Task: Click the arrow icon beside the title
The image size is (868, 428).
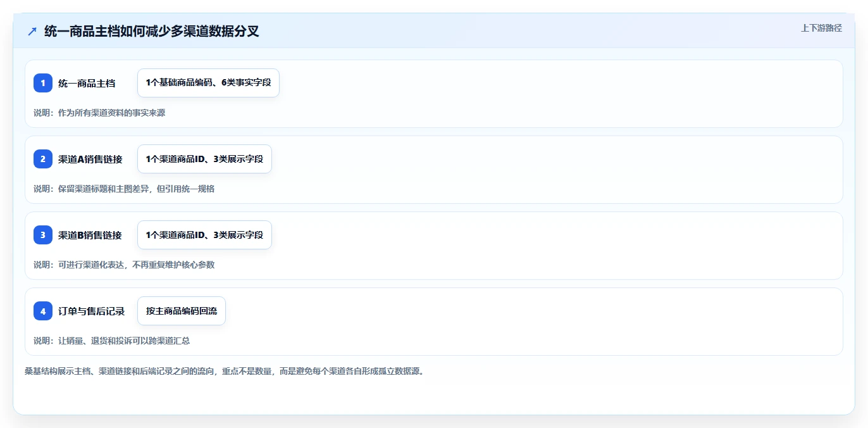Action: point(32,31)
